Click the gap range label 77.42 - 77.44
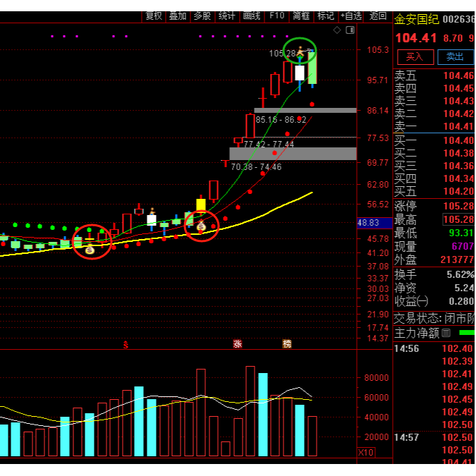Screen dimensions: 476x476 pos(269,144)
